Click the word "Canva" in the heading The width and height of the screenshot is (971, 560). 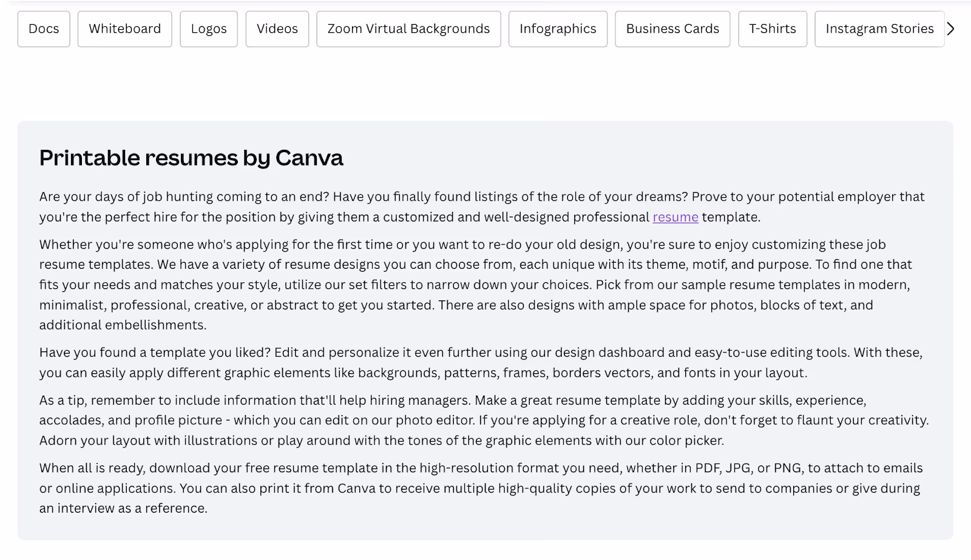point(309,158)
